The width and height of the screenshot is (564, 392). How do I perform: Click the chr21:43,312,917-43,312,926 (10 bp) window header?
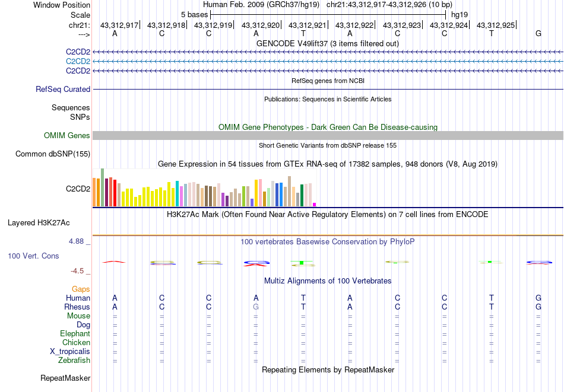pyautogui.click(x=389, y=5)
